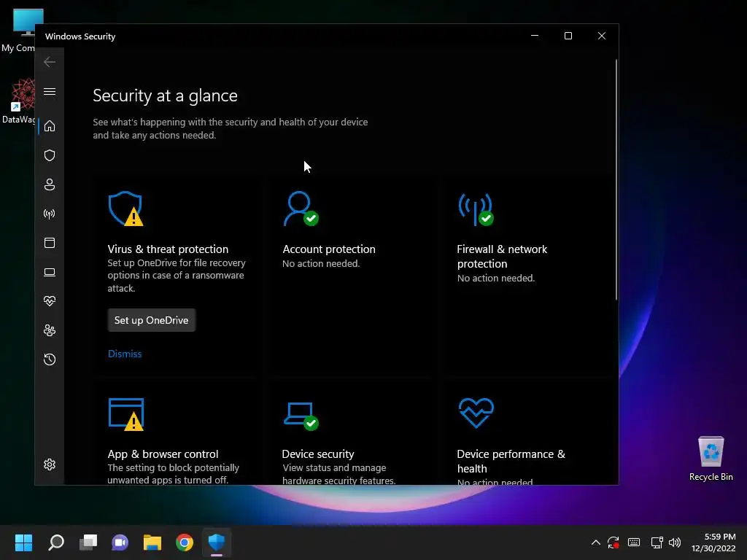Open the Virus & threat protection heading
Image resolution: width=747 pixels, height=560 pixels.
pyautogui.click(x=168, y=249)
